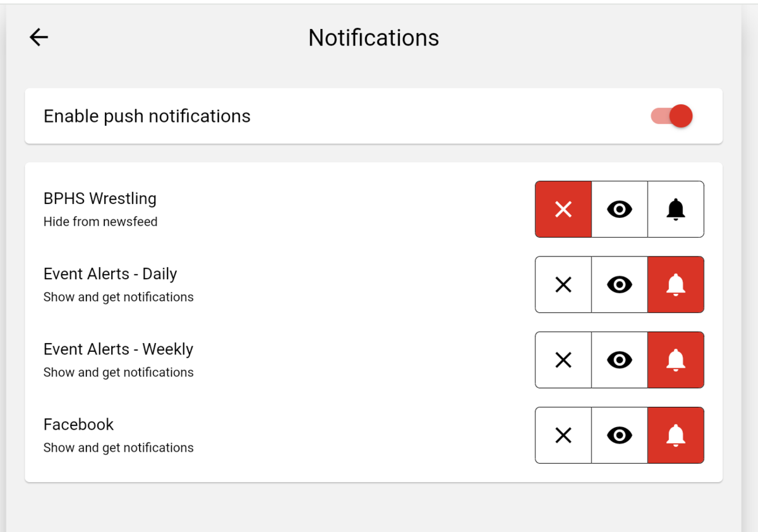
Task: Select the bell icon for Event Alerts - Weekly
Action: (x=675, y=360)
